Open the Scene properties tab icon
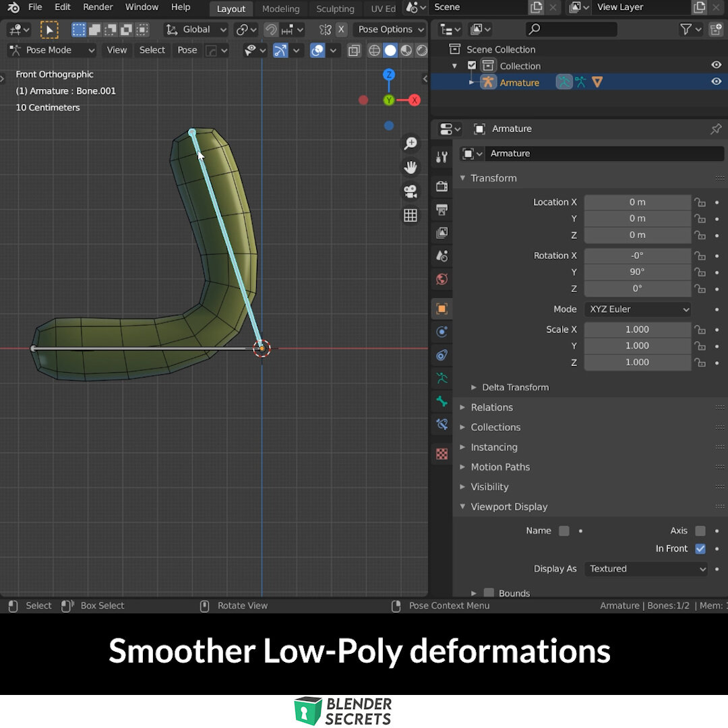The height and width of the screenshot is (728, 728). click(x=442, y=256)
